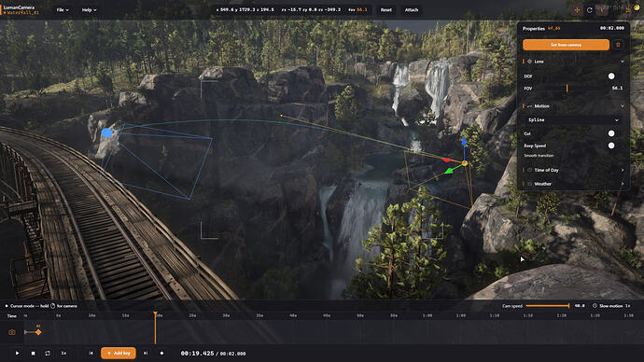Click the gizmo red axis arrow

447,160
